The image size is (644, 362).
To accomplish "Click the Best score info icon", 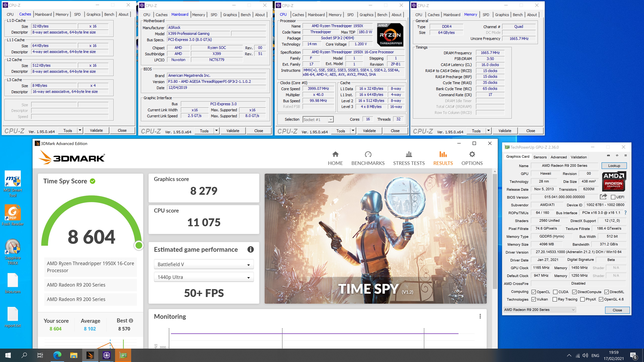I will pyautogui.click(x=131, y=321).
